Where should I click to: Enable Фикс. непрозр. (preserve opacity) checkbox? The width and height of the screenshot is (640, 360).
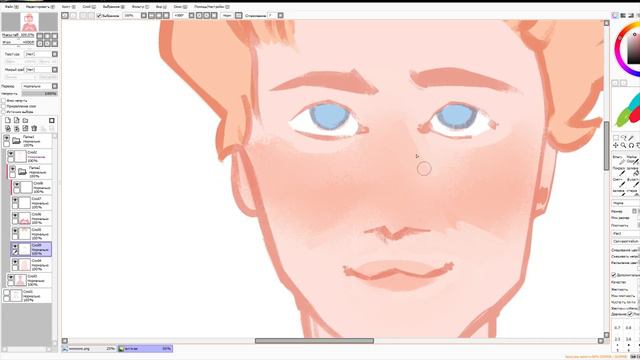[x=4, y=100]
